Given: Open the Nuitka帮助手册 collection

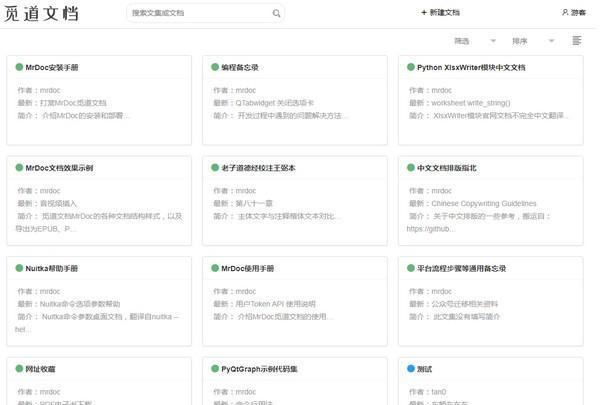Looking at the screenshot, I should point(52,268).
